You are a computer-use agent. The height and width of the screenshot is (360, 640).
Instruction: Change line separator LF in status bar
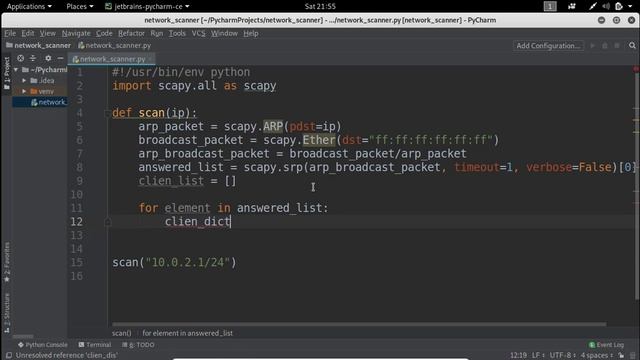[538, 356]
